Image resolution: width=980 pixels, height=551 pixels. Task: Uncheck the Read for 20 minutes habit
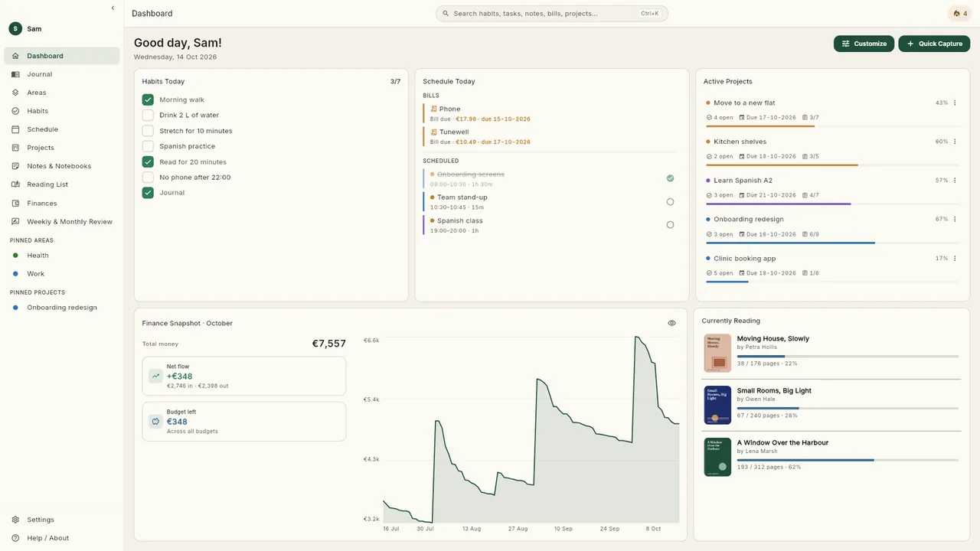[x=148, y=161]
